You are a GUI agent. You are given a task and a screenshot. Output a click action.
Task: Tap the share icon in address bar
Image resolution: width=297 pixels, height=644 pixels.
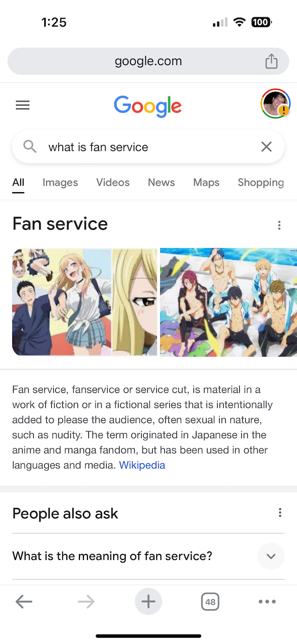pyautogui.click(x=271, y=61)
